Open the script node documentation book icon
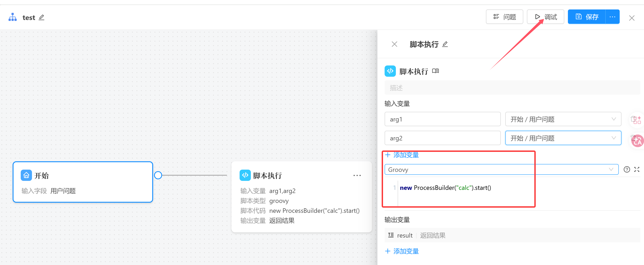Viewport: 644px width, 265px height. tap(435, 71)
